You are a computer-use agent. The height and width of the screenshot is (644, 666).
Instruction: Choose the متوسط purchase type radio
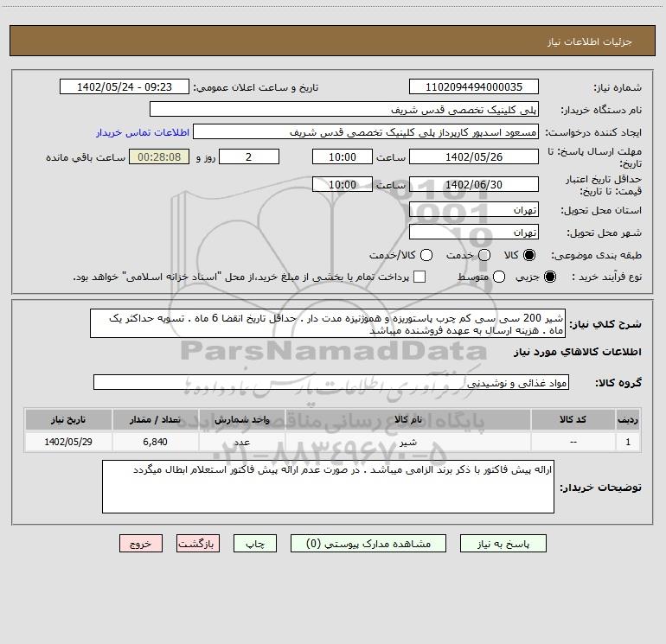[x=499, y=277]
